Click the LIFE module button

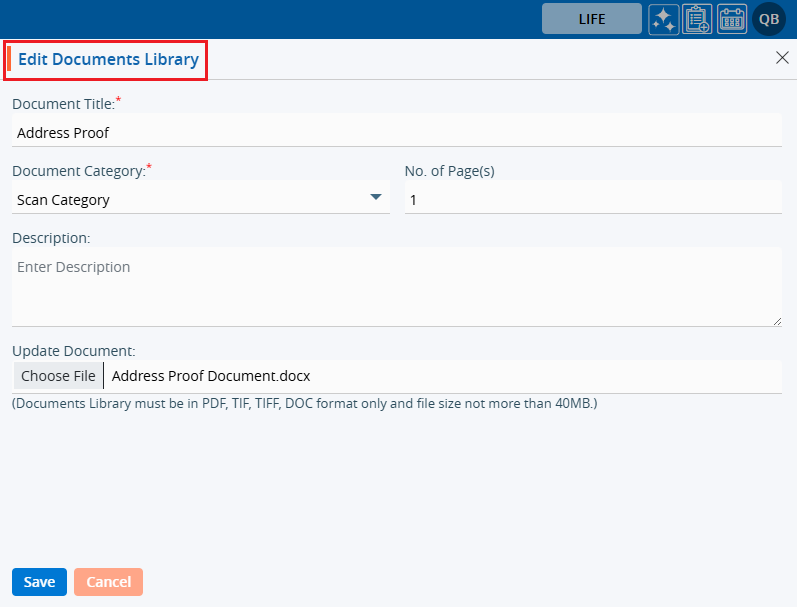[x=592, y=19]
